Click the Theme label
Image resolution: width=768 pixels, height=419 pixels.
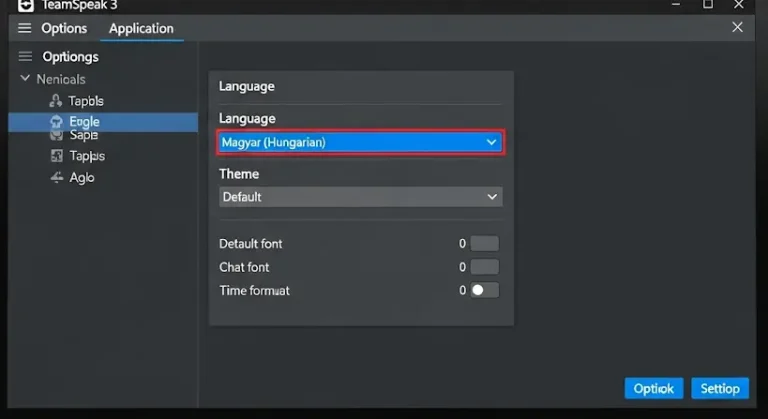[239, 174]
